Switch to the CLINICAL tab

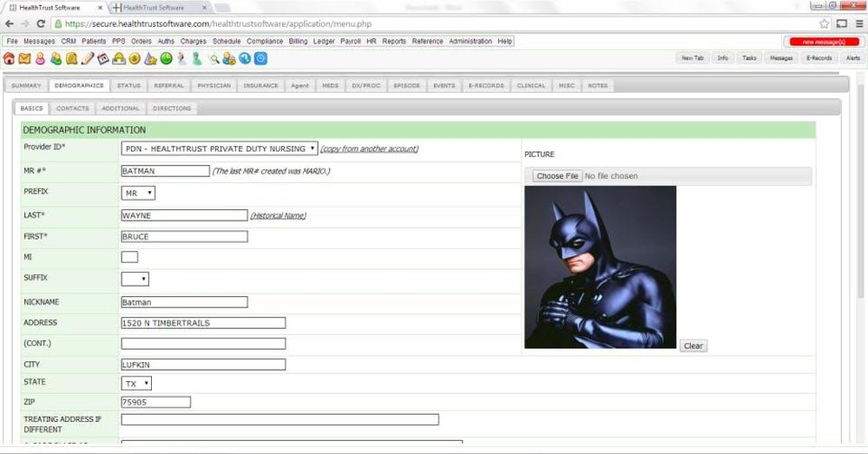coord(531,86)
